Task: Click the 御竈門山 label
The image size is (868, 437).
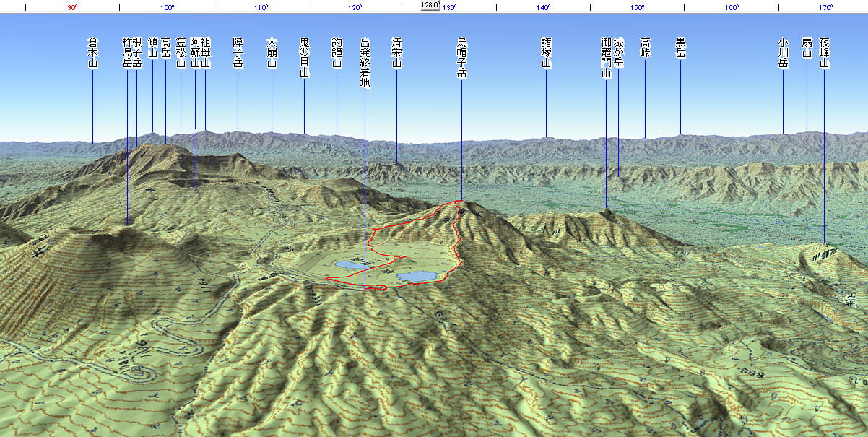Action: pyautogui.click(x=606, y=58)
